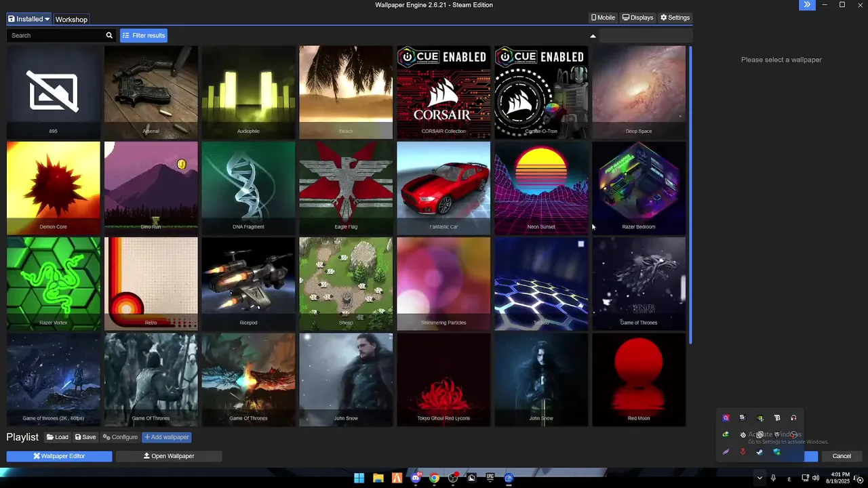Select the Ricepod wallpaper
Image resolution: width=868 pixels, height=488 pixels.
[x=248, y=283]
